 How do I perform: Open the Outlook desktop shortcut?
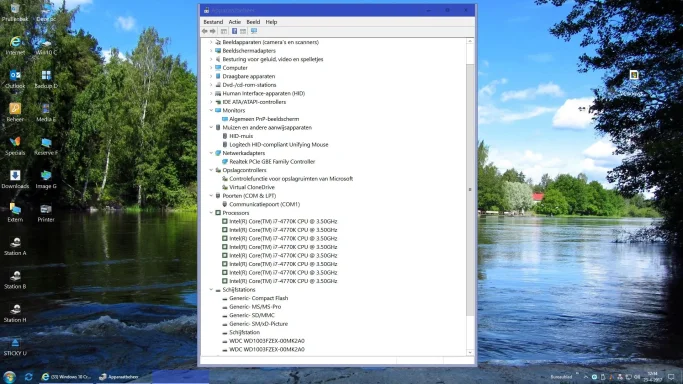click(x=15, y=79)
